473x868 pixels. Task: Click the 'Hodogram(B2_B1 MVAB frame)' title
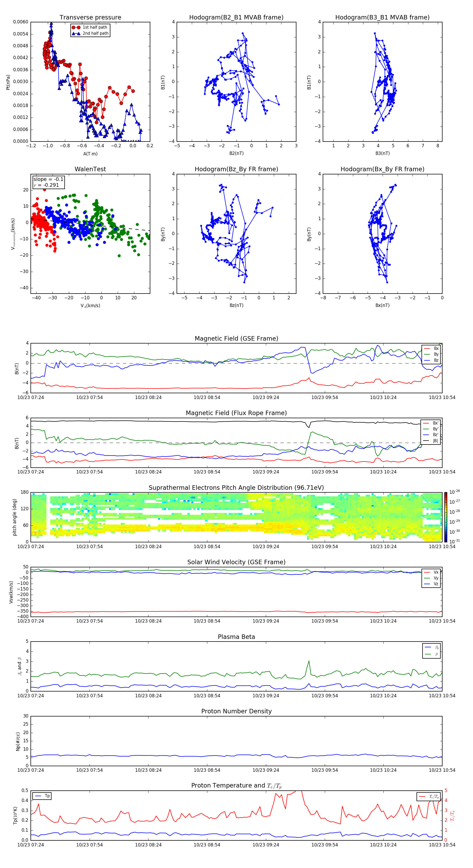[236, 18]
